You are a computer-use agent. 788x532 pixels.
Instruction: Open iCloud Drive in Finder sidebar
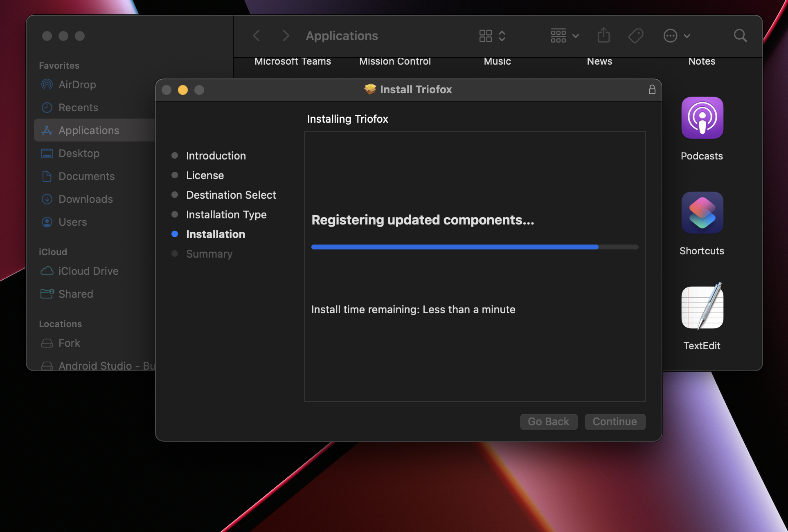point(94,271)
